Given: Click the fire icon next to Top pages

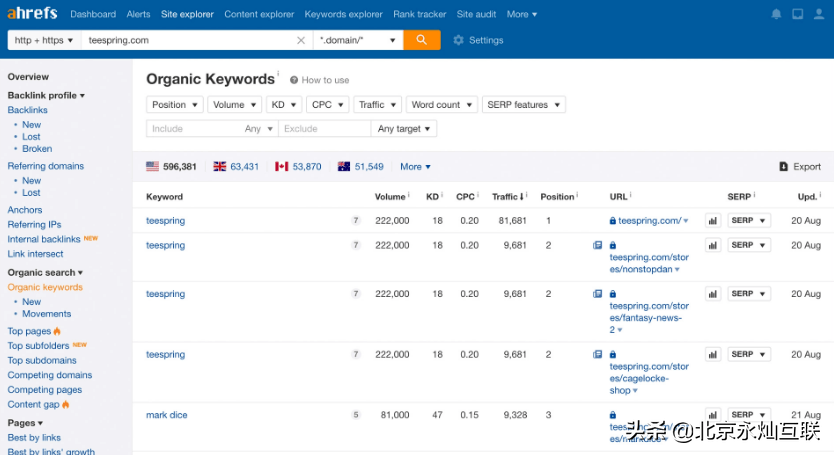Looking at the screenshot, I should pos(57,331).
